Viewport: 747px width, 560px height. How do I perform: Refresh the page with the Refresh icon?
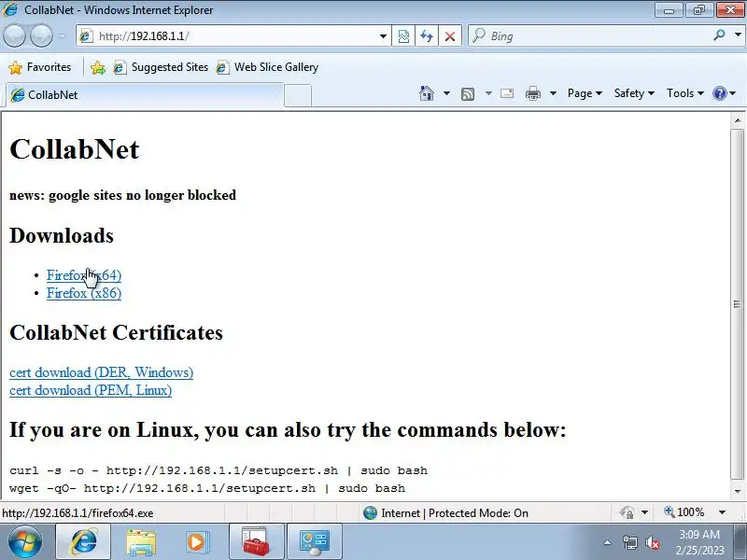[427, 36]
